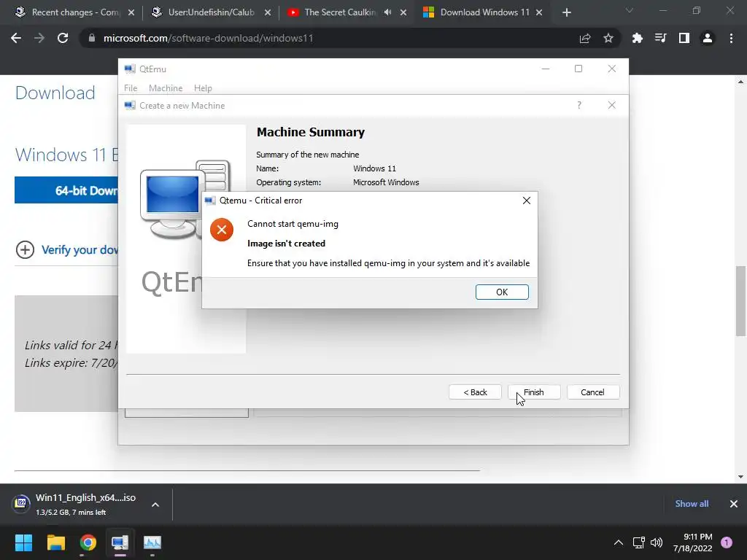747x560 pixels.
Task: Click the page scrollbar thumb
Action: pyautogui.click(x=741, y=301)
